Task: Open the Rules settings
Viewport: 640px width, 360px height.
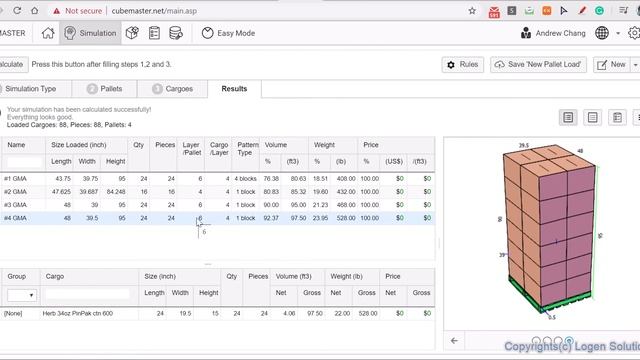Action: click(462, 64)
